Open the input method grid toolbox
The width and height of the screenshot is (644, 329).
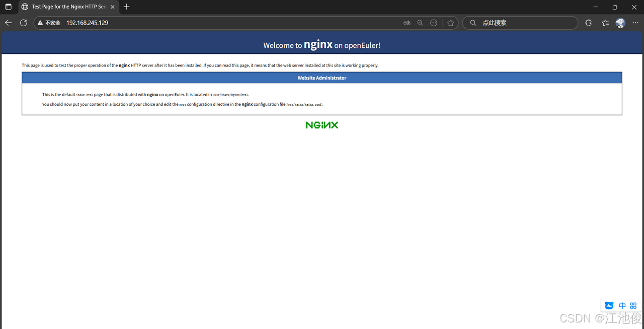tap(633, 305)
